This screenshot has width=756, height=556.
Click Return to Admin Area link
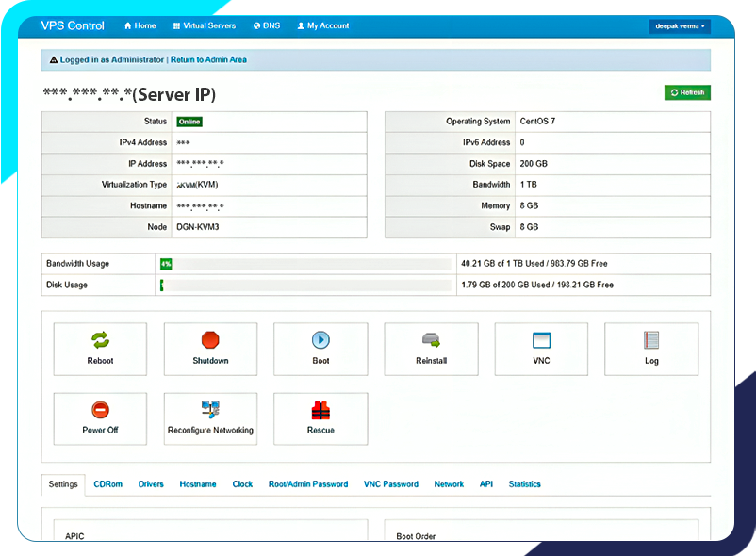click(x=208, y=59)
